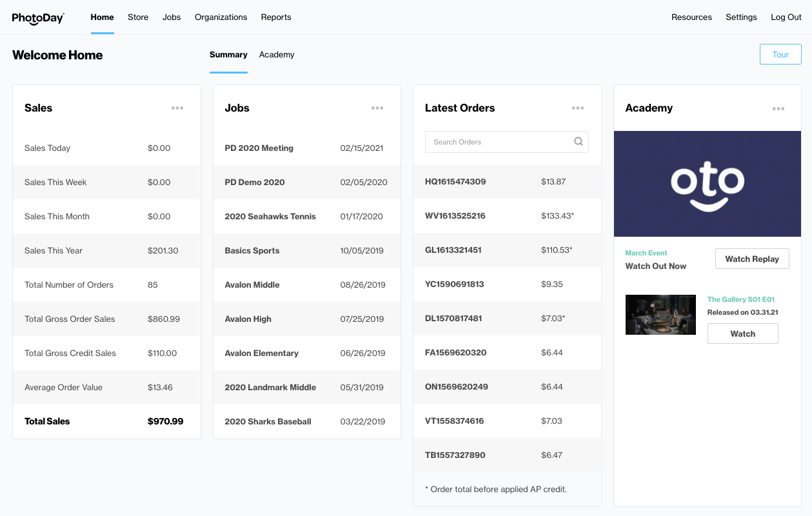
Task: Open the 2020 Sharks Baseball job
Action: coord(268,421)
